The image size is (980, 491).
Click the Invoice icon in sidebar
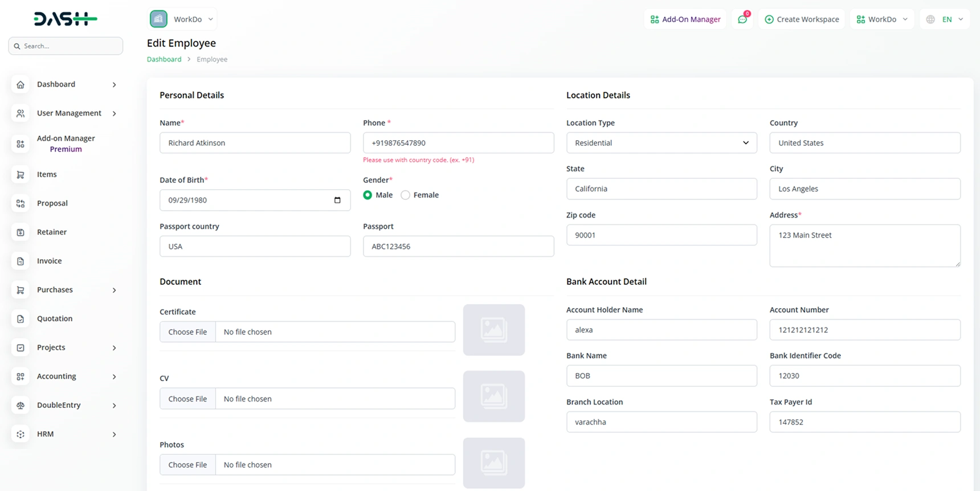(21, 261)
